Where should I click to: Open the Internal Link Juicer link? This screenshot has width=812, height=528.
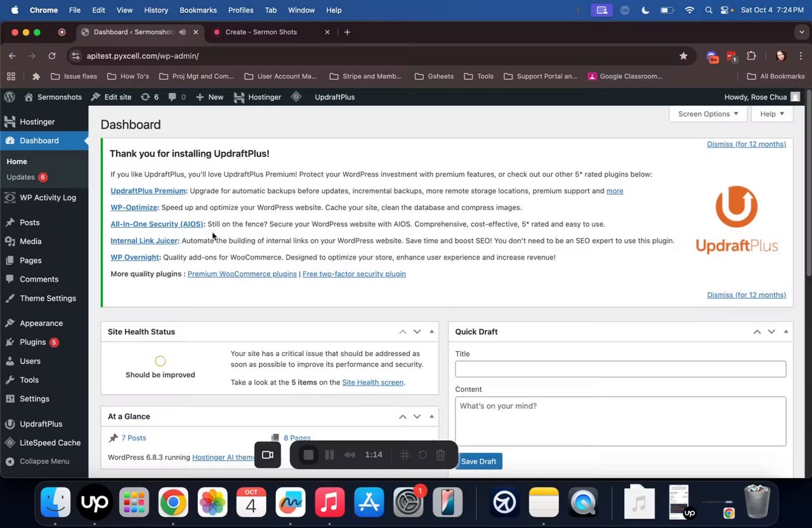point(144,241)
